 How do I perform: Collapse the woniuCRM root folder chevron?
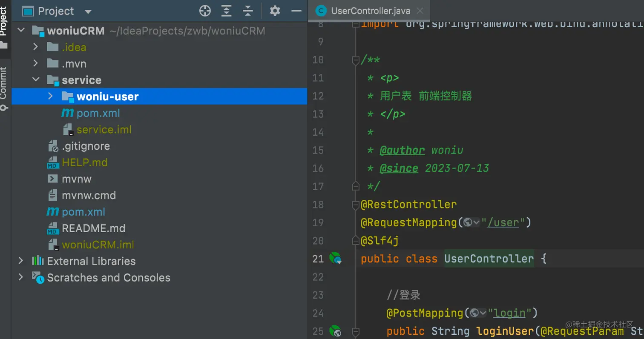[x=21, y=31]
